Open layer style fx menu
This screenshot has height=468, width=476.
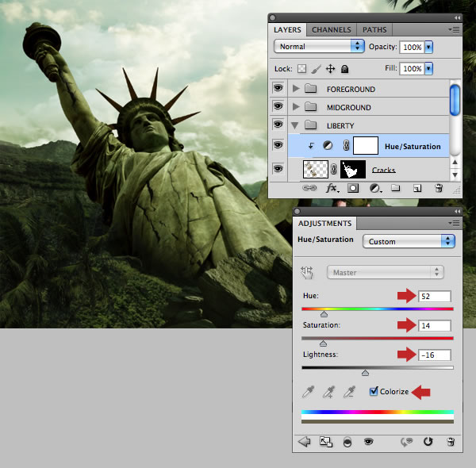pyautogui.click(x=332, y=189)
